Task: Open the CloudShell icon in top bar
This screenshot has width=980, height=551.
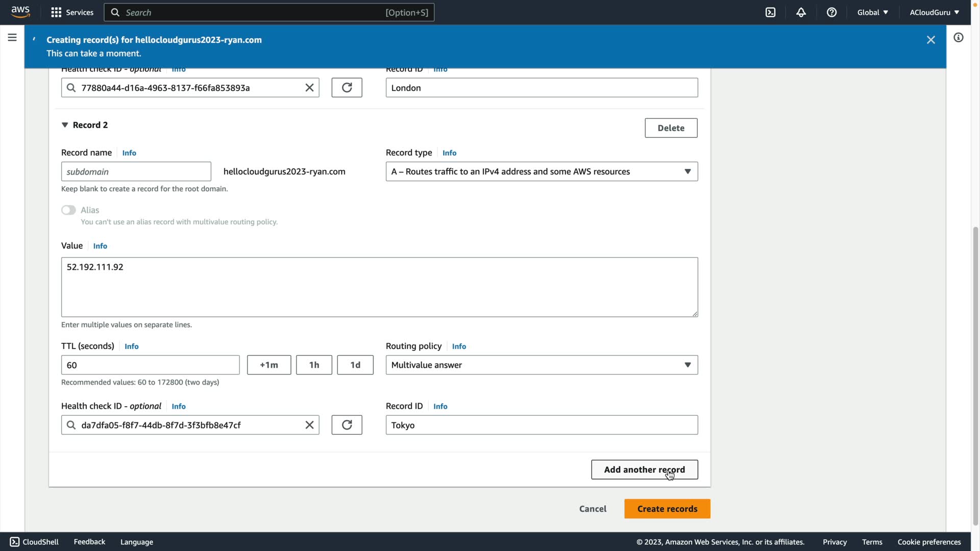Action: (x=770, y=12)
